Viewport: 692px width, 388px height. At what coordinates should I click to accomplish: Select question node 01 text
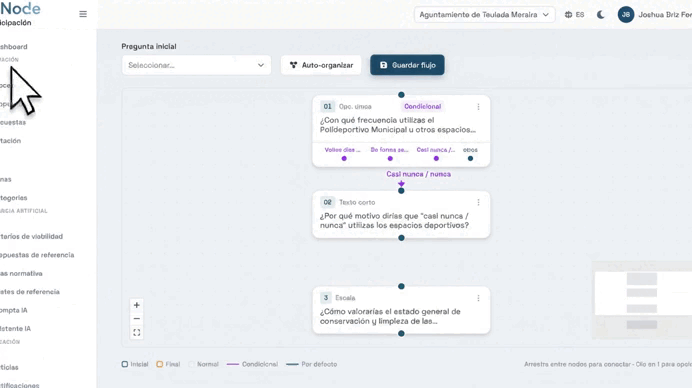[398, 125]
